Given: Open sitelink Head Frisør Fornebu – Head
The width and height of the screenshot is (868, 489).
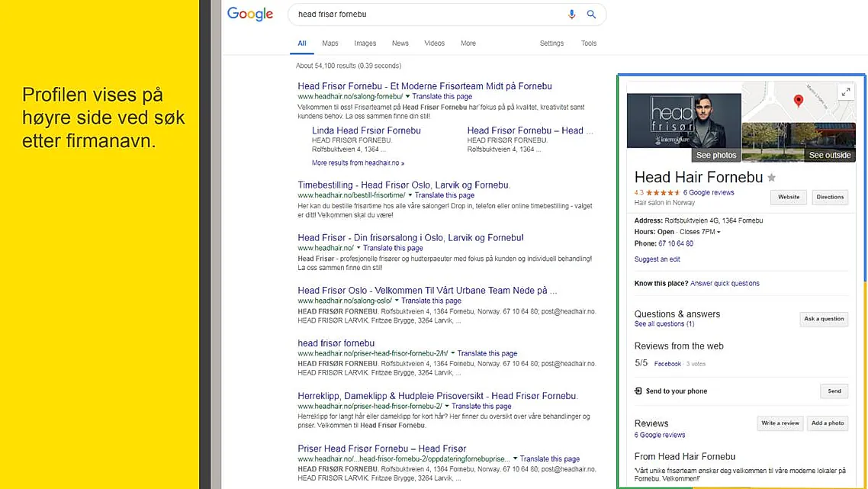Looking at the screenshot, I should tap(530, 130).
